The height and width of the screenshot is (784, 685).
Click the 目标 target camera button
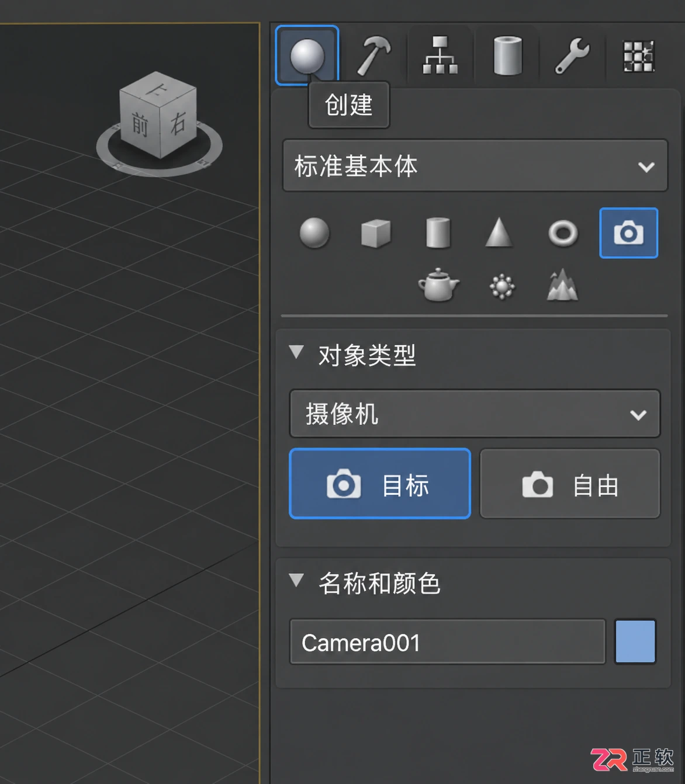[x=380, y=484]
